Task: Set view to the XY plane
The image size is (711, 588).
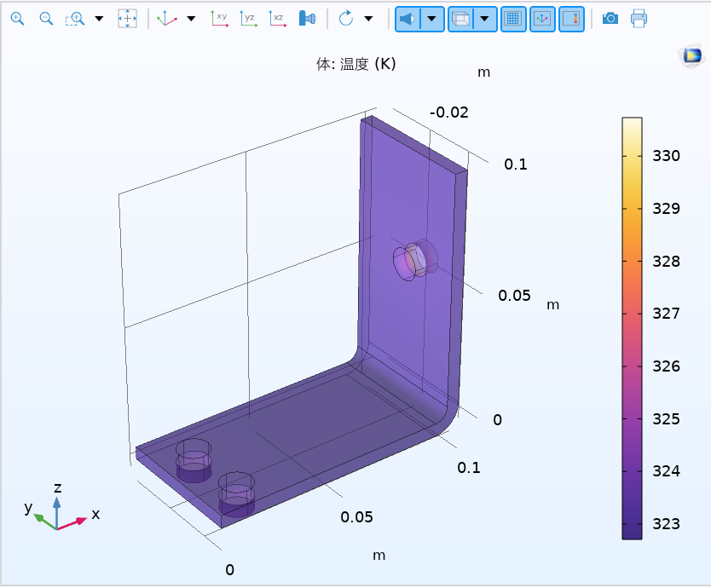Action: coord(220,18)
